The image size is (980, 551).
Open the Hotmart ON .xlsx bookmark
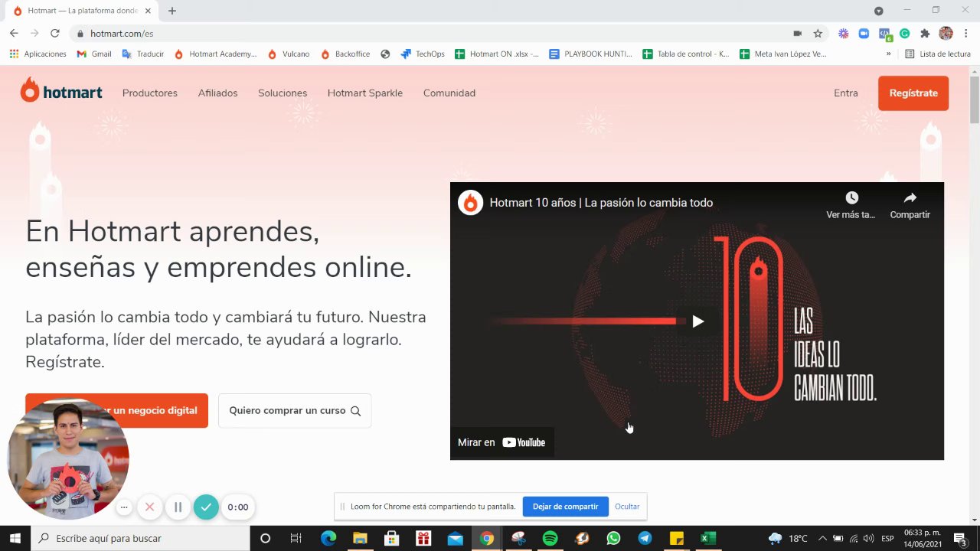click(497, 54)
